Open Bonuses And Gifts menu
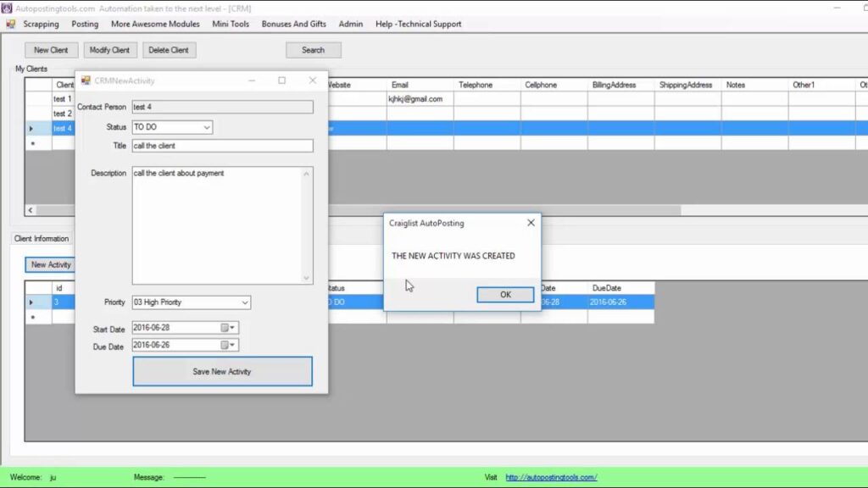The image size is (868, 488). click(293, 24)
